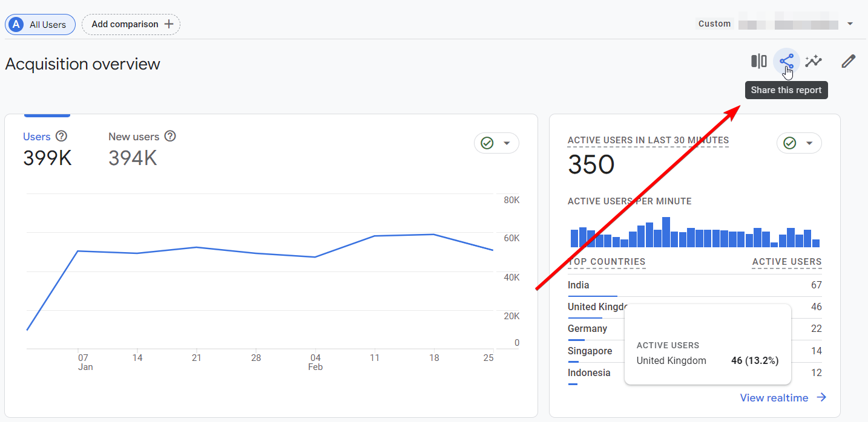The height and width of the screenshot is (422, 868).
Task: Select the New users metric tab
Action: coord(142,149)
